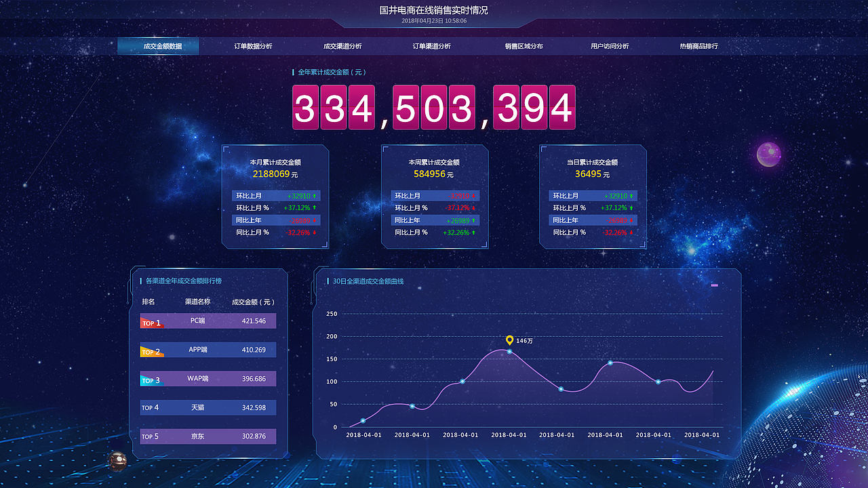This screenshot has width=868, height=488.
Task: Open the 成交渠道分析 tab
Action: (342, 46)
